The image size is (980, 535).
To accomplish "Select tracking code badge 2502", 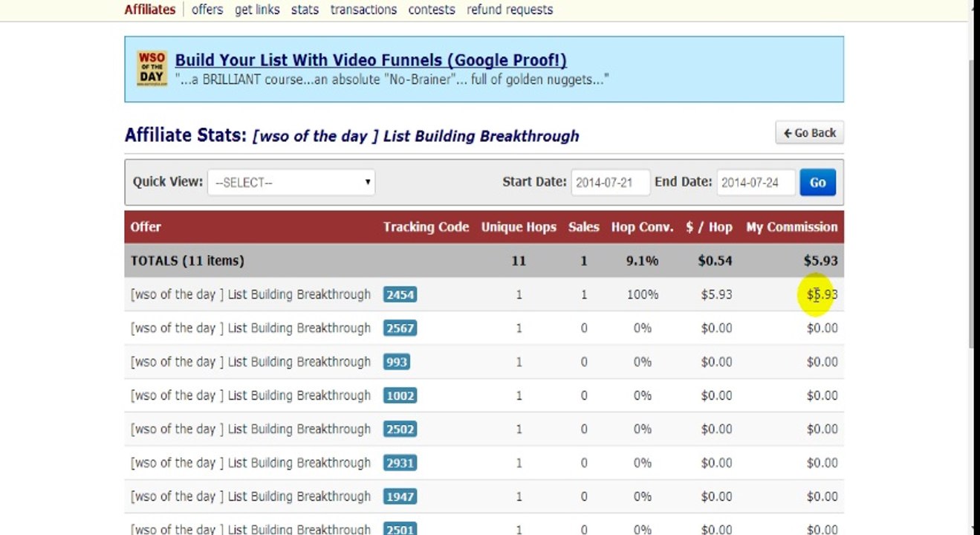I will tap(400, 429).
